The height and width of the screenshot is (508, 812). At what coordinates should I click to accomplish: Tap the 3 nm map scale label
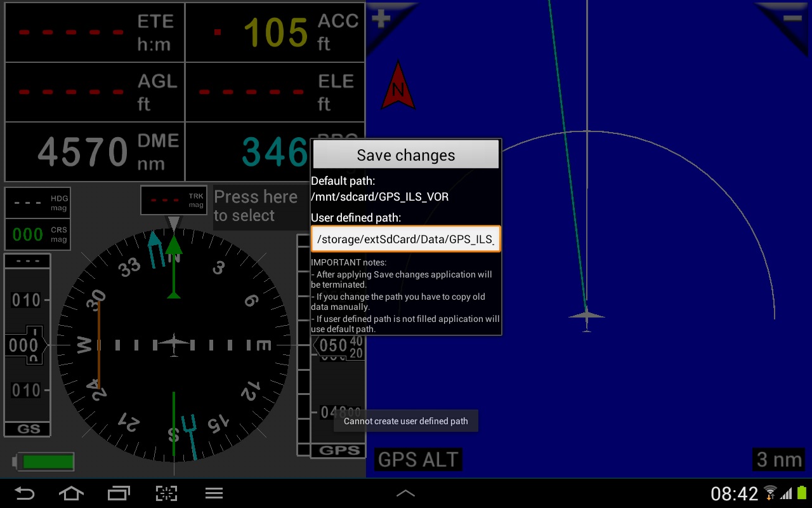tap(779, 459)
